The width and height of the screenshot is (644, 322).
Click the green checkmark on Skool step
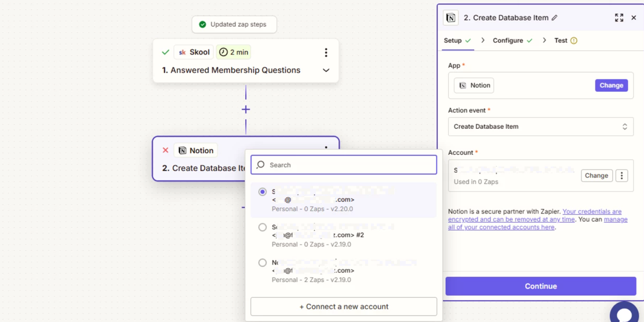coord(166,52)
